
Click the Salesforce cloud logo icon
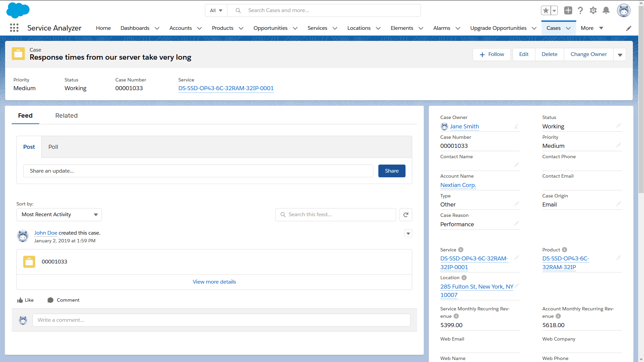(18, 10)
